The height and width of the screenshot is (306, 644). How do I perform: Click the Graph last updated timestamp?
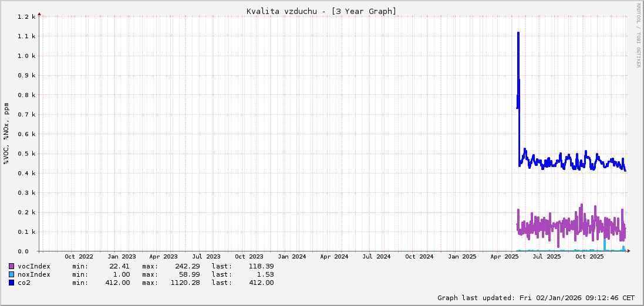click(535, 298)
